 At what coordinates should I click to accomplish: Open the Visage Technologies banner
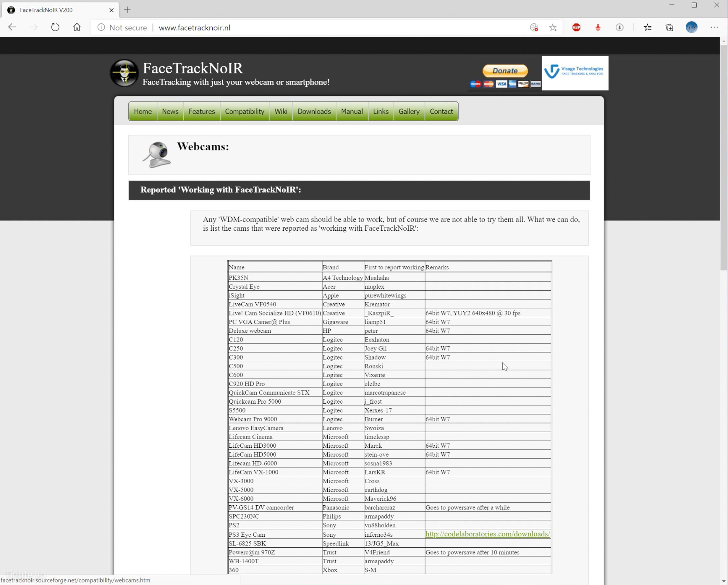tap(575, 73)
